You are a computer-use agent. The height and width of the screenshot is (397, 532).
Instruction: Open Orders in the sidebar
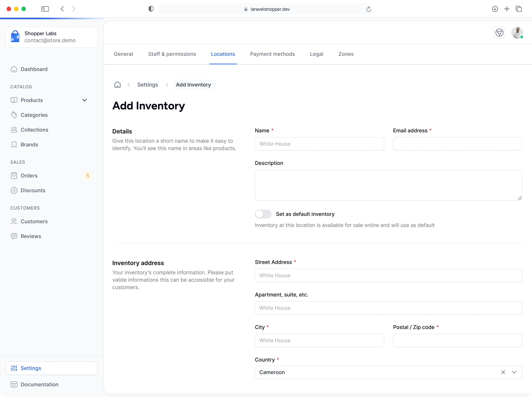29,176
